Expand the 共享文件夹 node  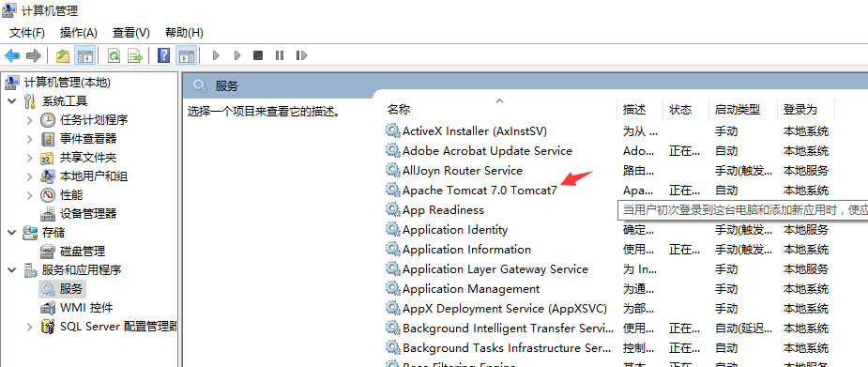point(30,158)
